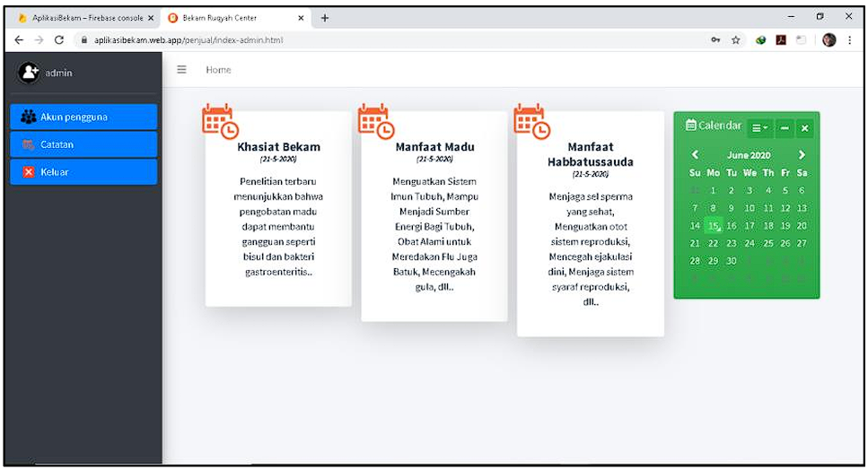Viewport: 868px width, 469px height.
Task: Click the calendar-clock icon above Khasiat Bekam
Action: pos(219,122)
